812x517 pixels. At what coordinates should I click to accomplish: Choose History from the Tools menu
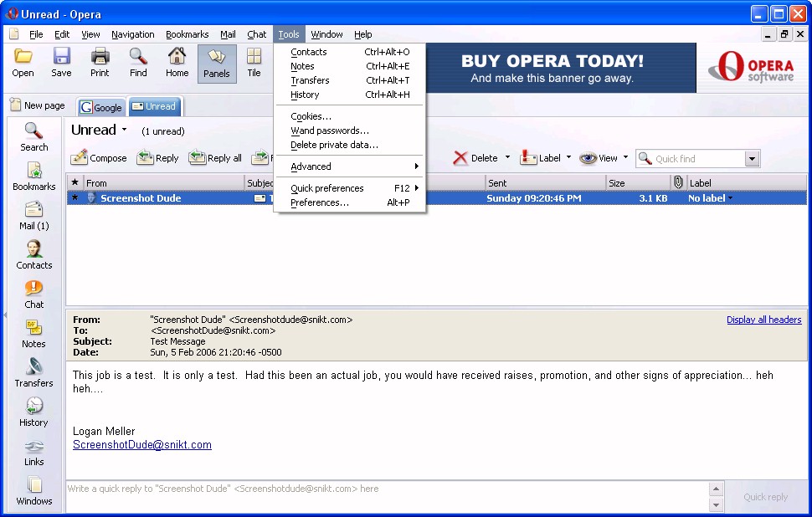[350, 95]
